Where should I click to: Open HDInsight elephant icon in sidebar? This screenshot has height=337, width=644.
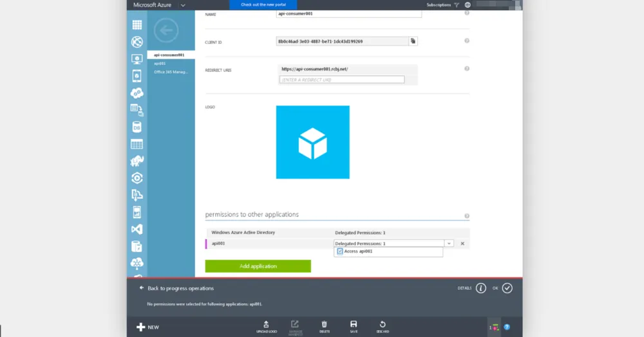point(137,161)
